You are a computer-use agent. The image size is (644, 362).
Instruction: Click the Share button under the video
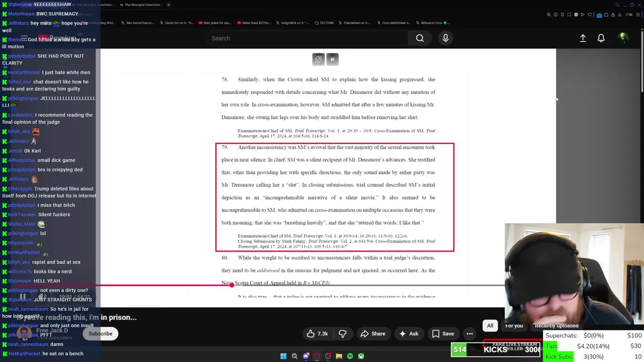pos(373,334)
